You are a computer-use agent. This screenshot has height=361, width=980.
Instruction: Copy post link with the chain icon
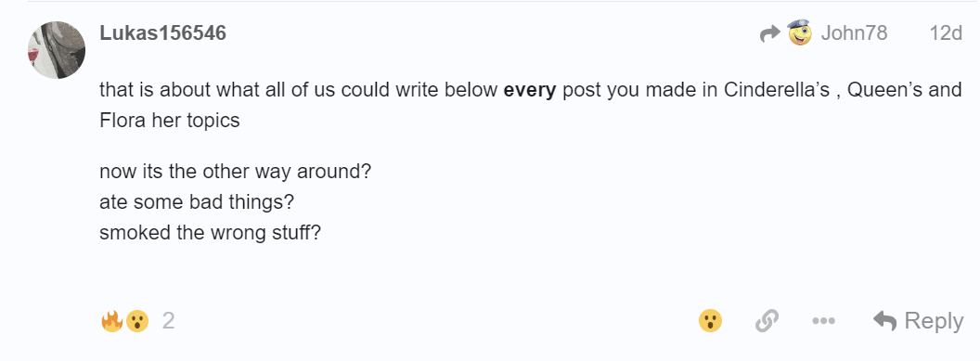[x=767, y=322]
